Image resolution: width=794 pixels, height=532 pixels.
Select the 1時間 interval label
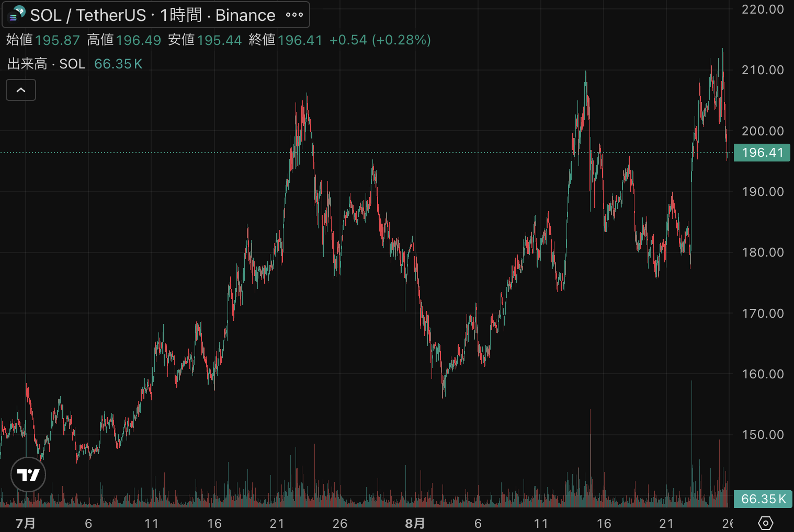point(181,15)
